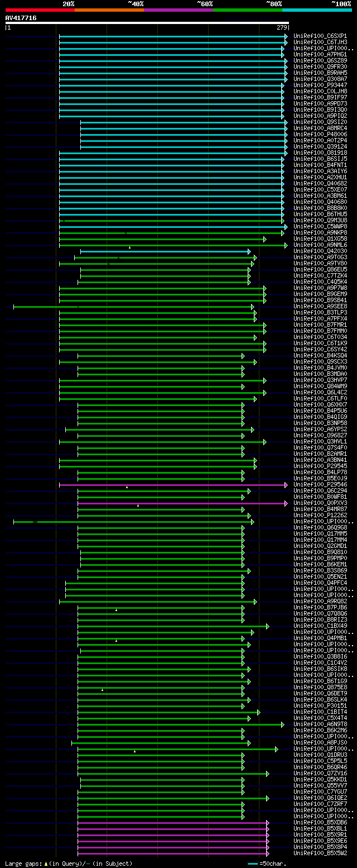Select the UniRef100_A6YPS2 label
This screenshot has height=868, width=357.
tap(320, 429)
